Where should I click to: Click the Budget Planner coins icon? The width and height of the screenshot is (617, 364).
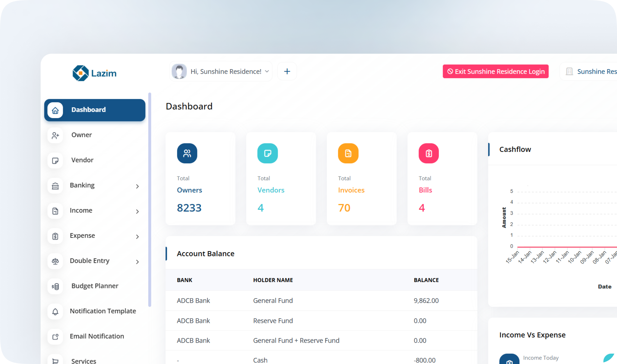pos(55,286)
